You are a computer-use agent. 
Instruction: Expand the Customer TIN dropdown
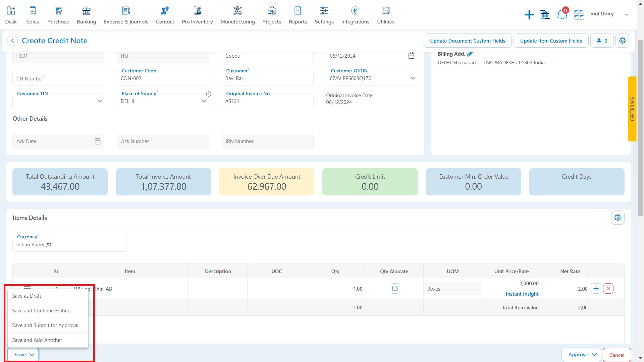[99, 101]
